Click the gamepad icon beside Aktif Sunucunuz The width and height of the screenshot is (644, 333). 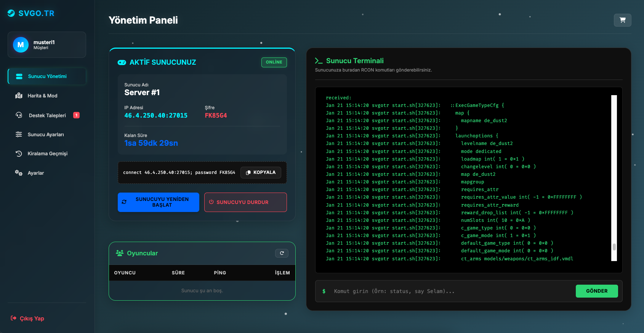[x=122, y=62]
